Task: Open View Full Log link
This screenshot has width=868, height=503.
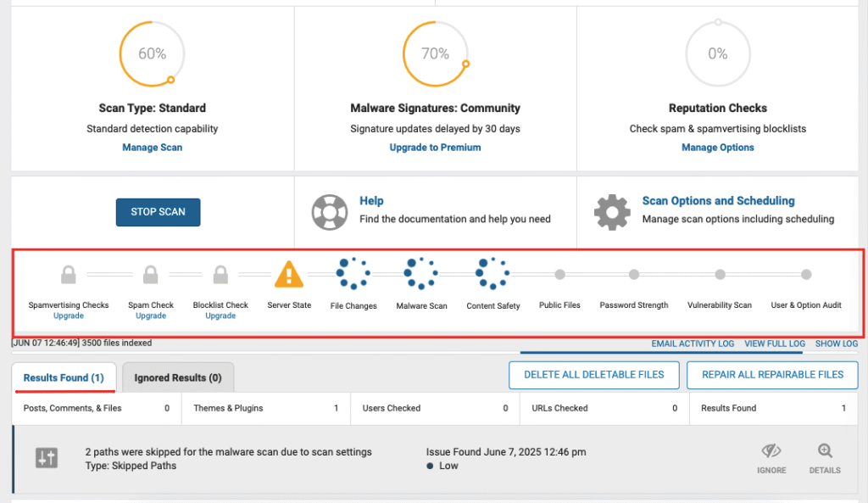Action: [x=775, y=344]
